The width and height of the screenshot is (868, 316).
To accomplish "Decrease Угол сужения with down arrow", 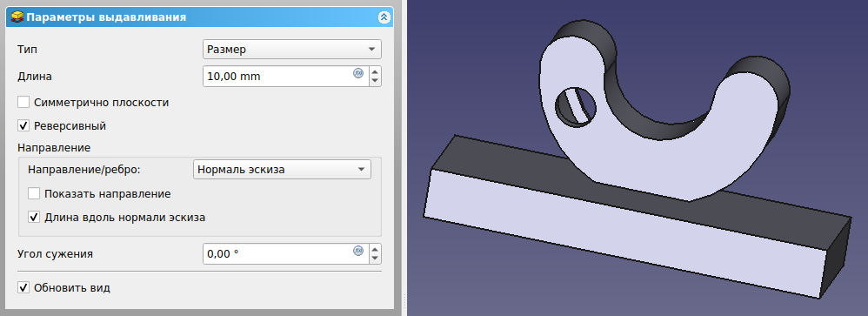I will pyautogui.click(x=376, y=259).
